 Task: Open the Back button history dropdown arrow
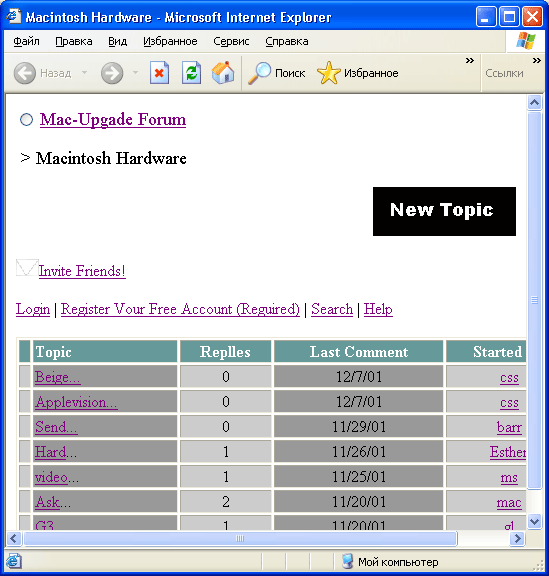[85, 73]
